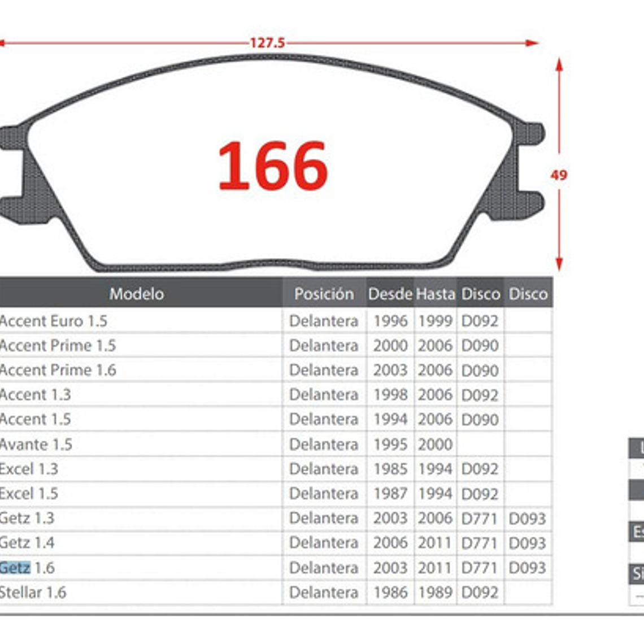
Task: Select the D093 disc code for Getz 1.4
Action: 528,543
